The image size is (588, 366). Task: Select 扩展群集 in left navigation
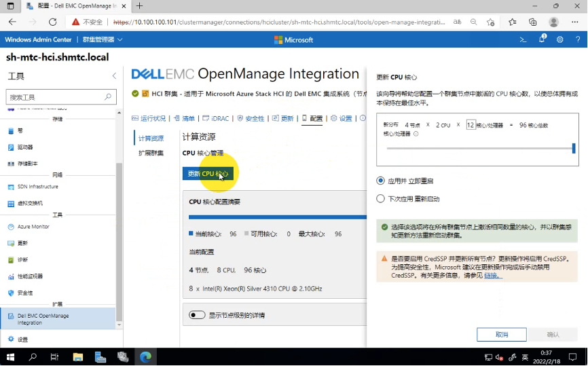click(x=151, y=153)
